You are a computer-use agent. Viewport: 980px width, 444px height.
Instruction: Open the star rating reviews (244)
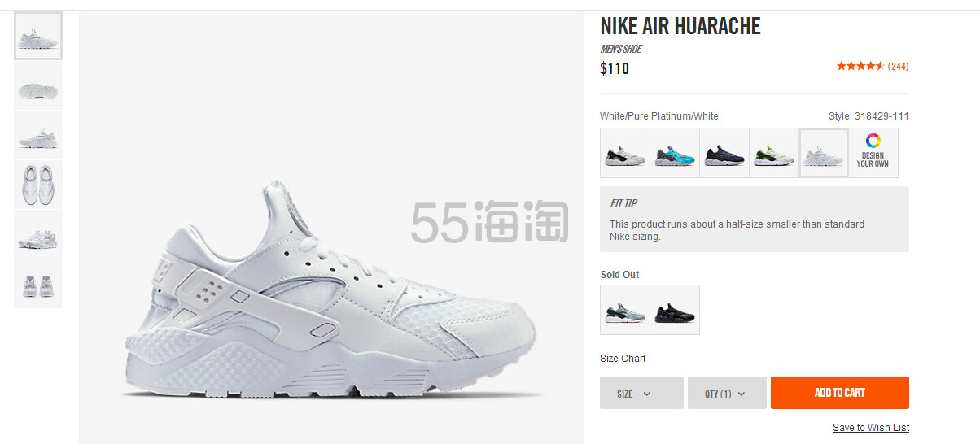coord(873,66)
